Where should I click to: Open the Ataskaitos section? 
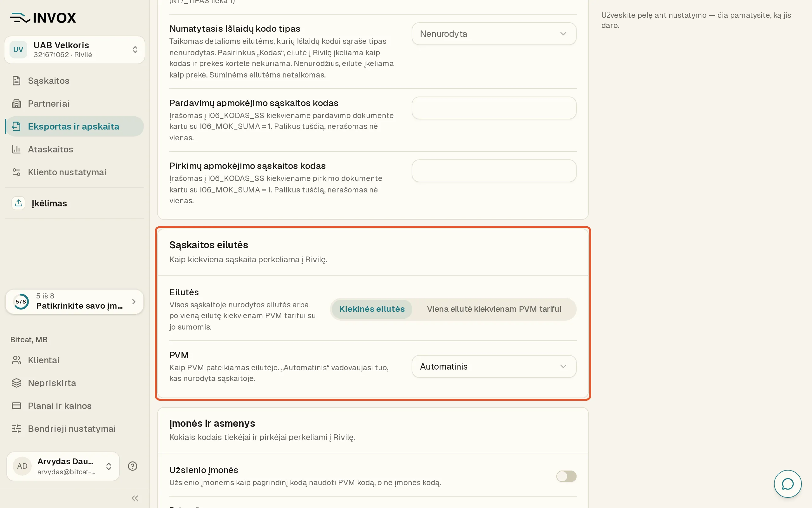(x=75, y=149)
